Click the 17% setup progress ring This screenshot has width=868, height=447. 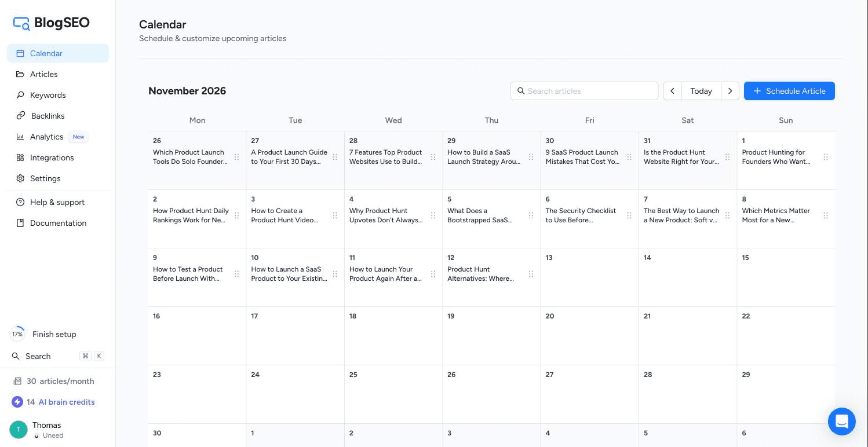(x=17, y=334)
